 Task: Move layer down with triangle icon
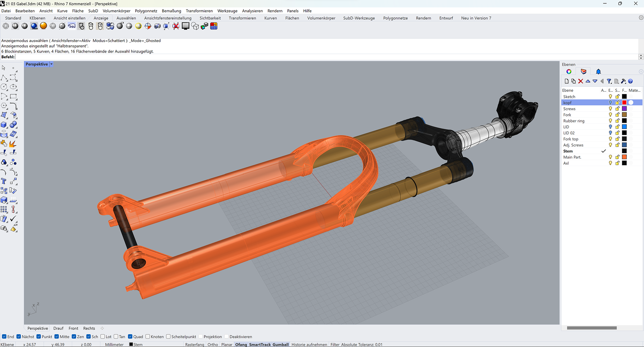[x=595, y=81]
